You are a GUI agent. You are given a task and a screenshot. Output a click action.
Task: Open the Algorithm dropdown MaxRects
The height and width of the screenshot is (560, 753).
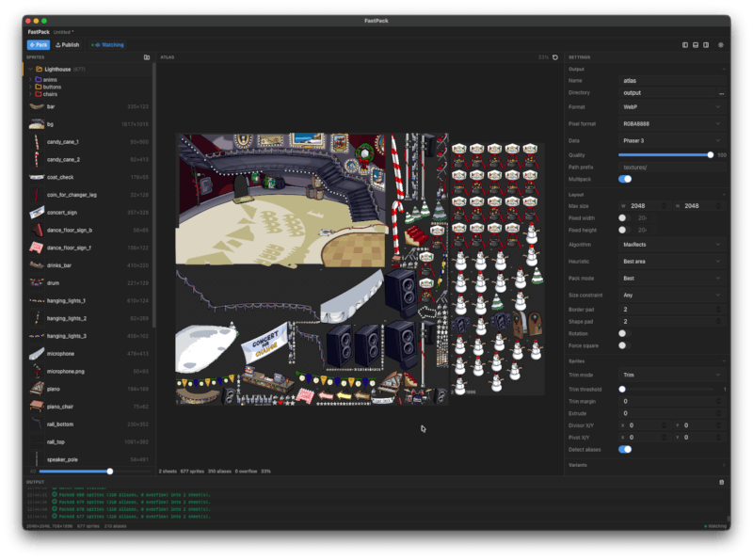pyautogui.click(x=672, y=245)
